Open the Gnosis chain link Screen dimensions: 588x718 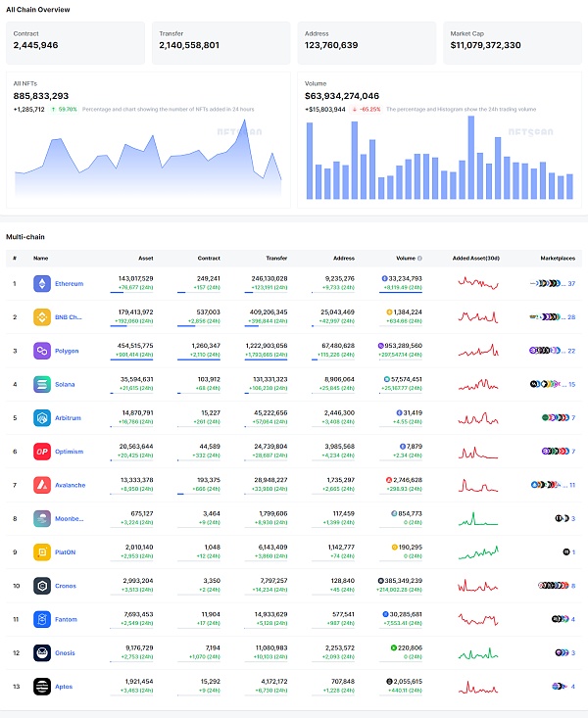65,653
